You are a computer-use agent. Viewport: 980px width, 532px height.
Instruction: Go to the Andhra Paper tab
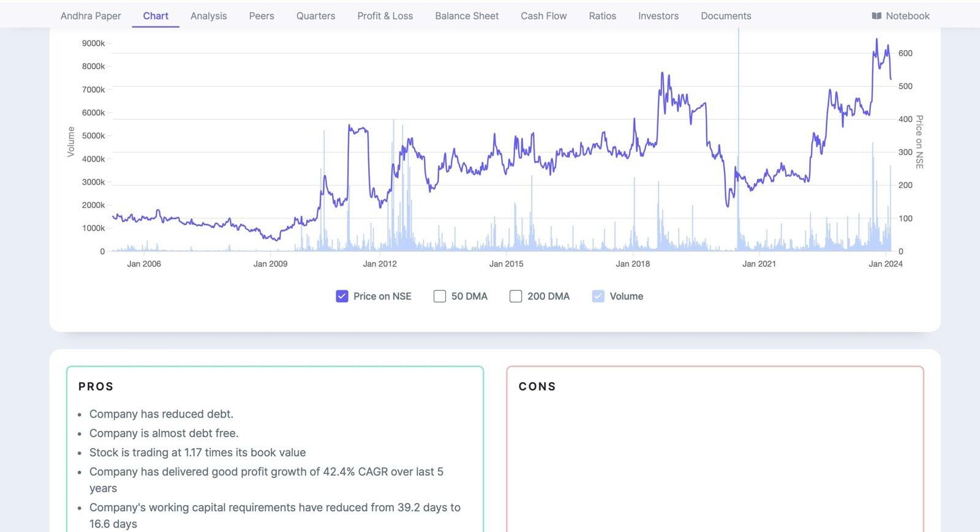click(x=91, y=16)
